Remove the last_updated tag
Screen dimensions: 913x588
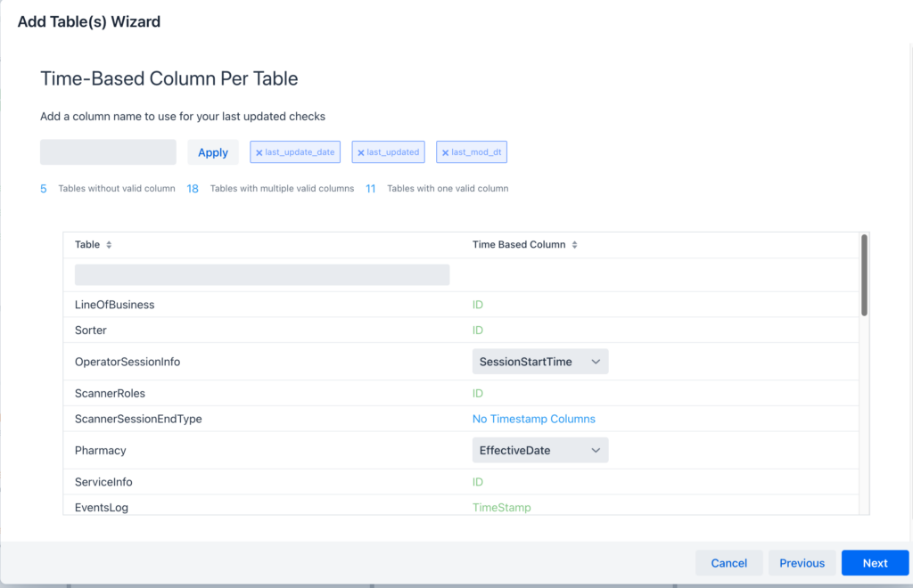[361, 153]
